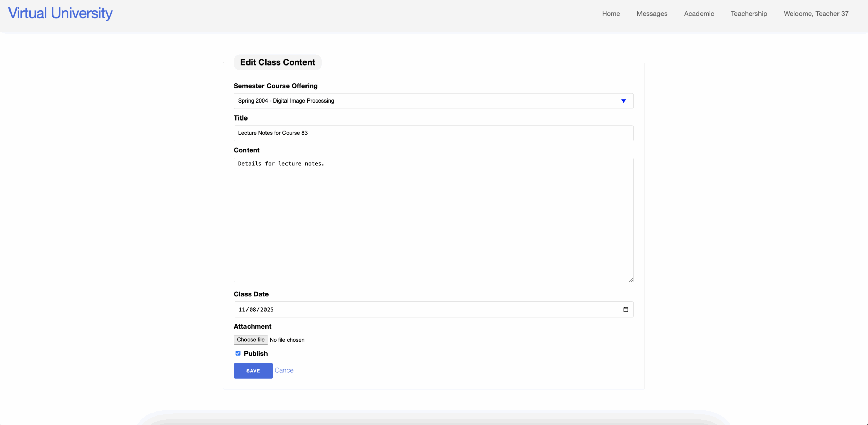Open the Home menu item
868x425 pixels.
point(611,14)
